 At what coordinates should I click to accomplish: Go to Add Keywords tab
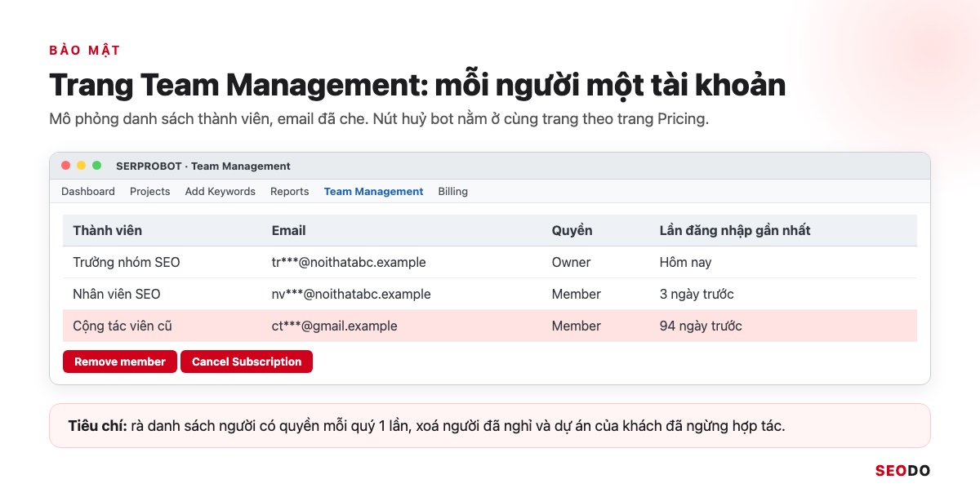[220, 192]
